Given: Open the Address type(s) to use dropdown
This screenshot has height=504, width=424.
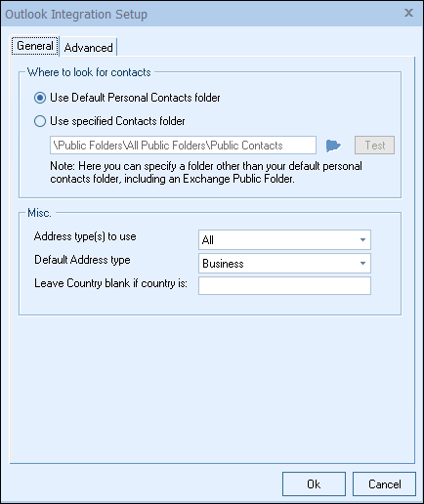Looking at the screenshot, I should [x=284, y=240].
